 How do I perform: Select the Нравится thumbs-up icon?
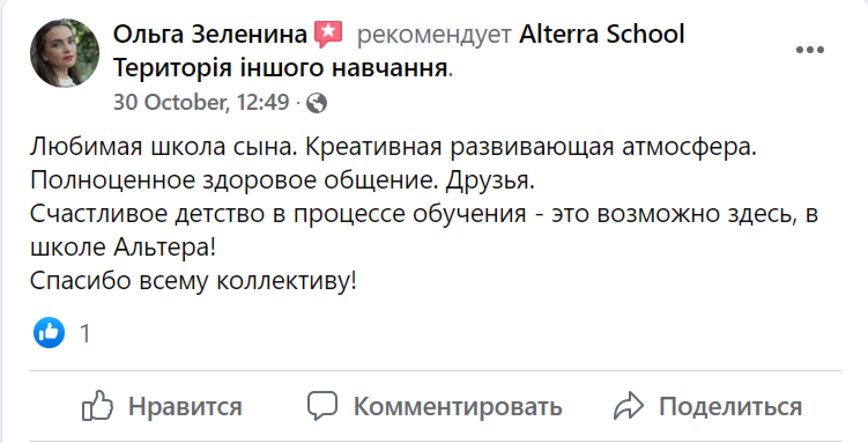(x=98, y=407)
